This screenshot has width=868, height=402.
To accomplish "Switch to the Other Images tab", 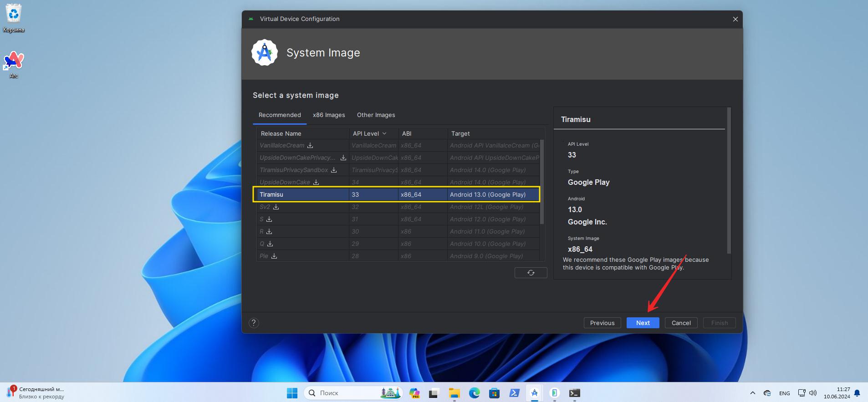I will click(376, 115).
